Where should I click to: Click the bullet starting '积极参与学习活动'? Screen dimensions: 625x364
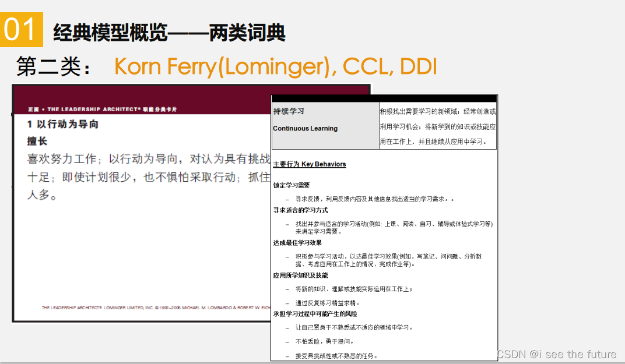[x=389, y=260]
